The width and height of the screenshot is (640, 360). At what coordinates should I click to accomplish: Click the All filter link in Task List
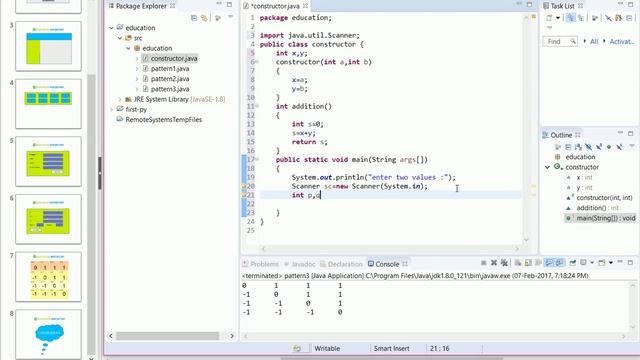coord(594,41)
